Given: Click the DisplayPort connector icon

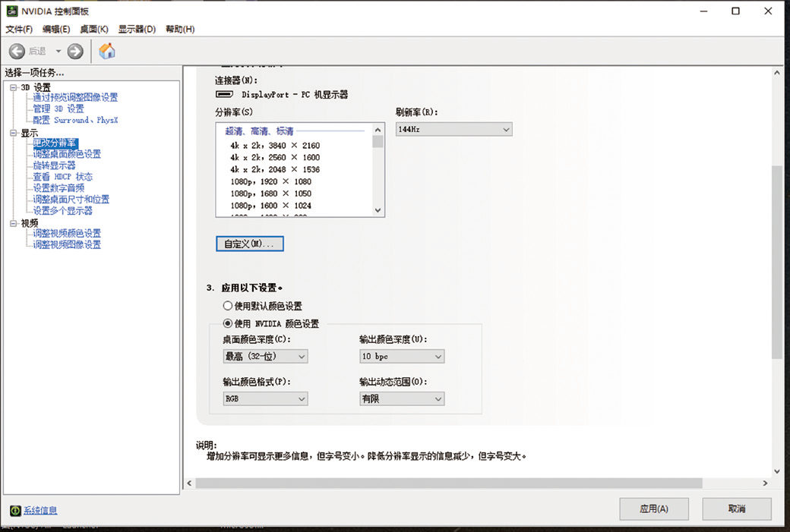Looking at the screenshot, I should (x=224, y=94).
